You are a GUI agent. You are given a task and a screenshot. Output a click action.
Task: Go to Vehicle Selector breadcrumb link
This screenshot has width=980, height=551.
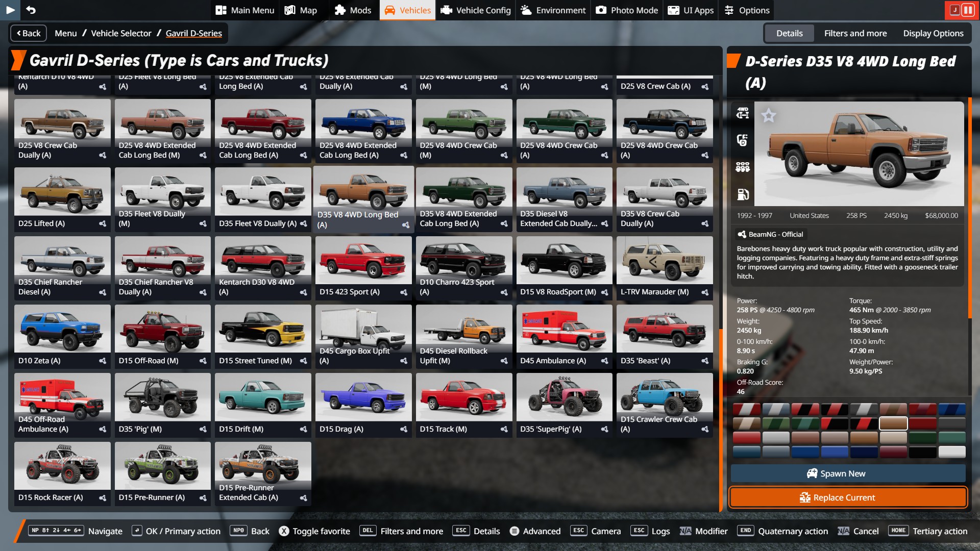click(121, 33)
